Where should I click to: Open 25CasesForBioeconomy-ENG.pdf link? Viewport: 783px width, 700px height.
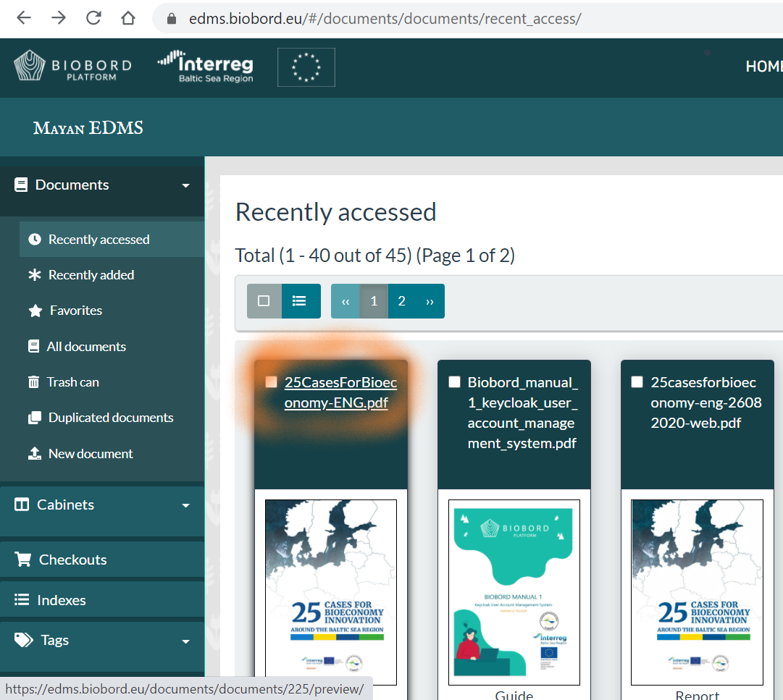pos(340,392)
